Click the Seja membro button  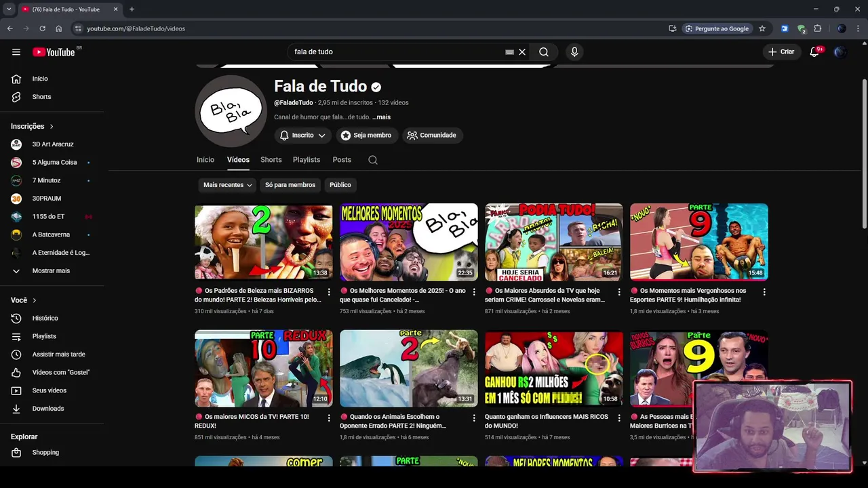pyautogui.click(x=366, y=136)
